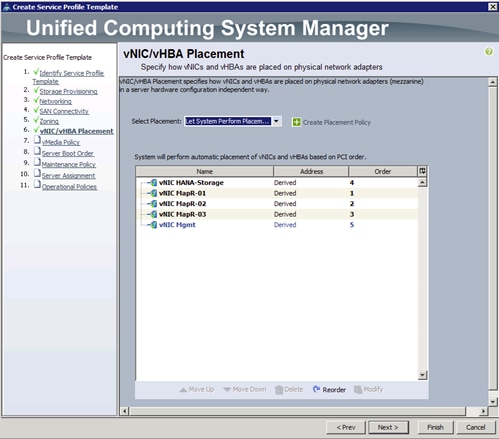Select the vNIC HANA-Storage row name
499x439 pixels.
[x=191, y=183]
